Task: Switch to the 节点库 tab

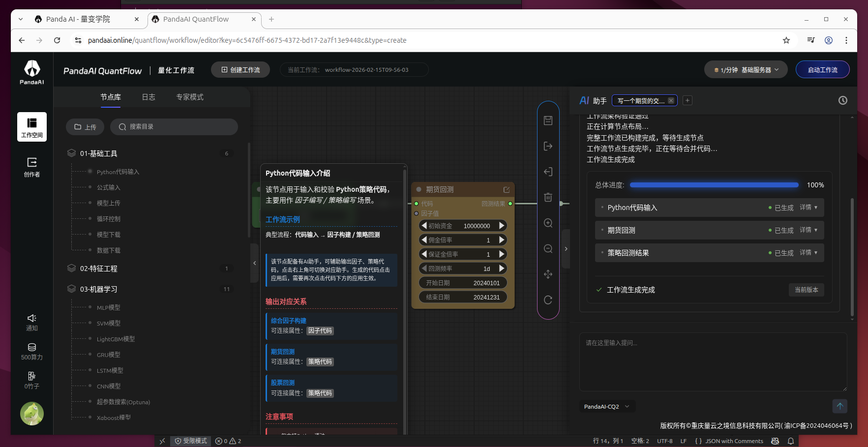Action: tap(111, 97)
